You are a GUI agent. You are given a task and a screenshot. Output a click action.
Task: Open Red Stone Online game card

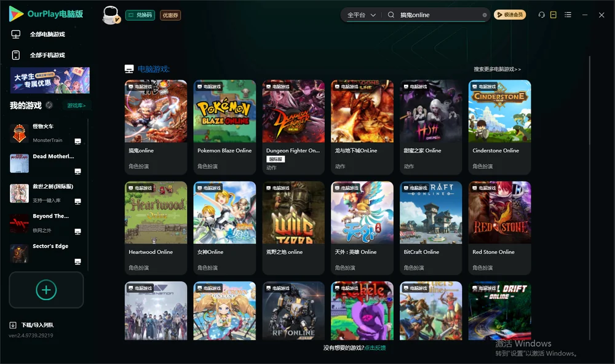pyautogui.click(x=499, y=228)
